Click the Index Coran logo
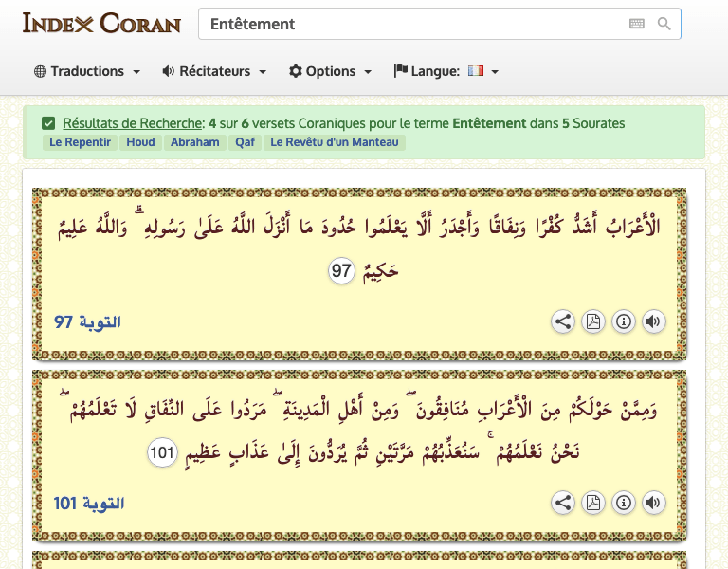 point(101,23)
